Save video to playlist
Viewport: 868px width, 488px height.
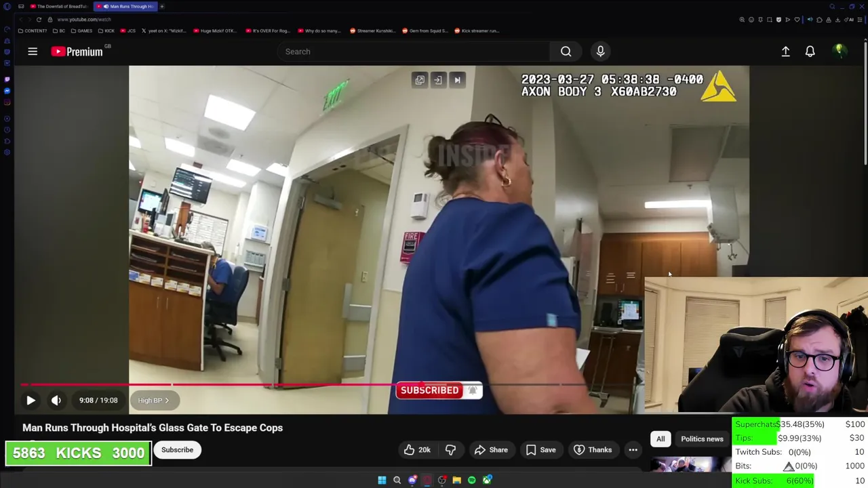point(541,450)
